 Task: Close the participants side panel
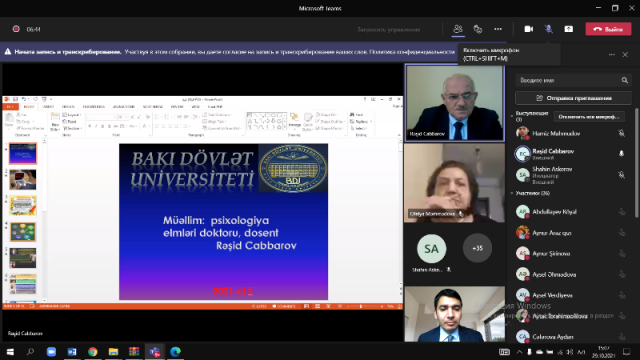[x=625, y=54]
